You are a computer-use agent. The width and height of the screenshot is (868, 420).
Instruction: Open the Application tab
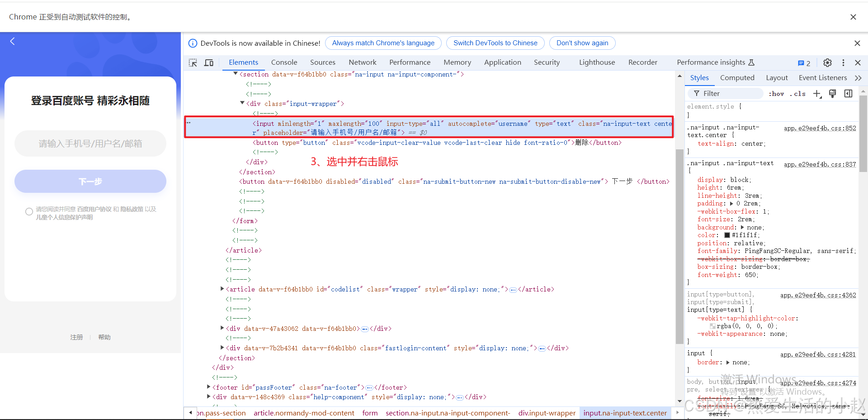pyautogui.click(x=502, y=62)
